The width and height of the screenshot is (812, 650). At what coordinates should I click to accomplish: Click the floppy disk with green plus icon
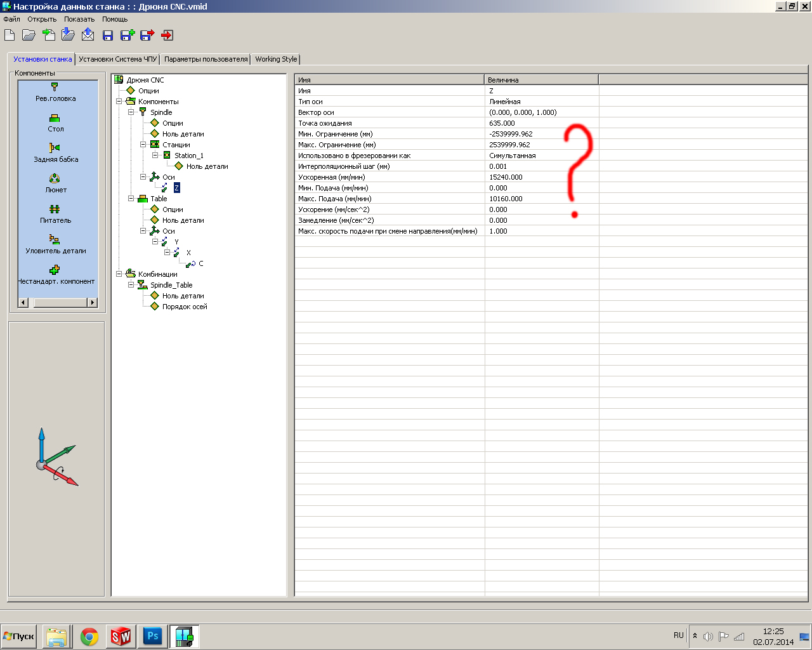click(x=128, y=35)
